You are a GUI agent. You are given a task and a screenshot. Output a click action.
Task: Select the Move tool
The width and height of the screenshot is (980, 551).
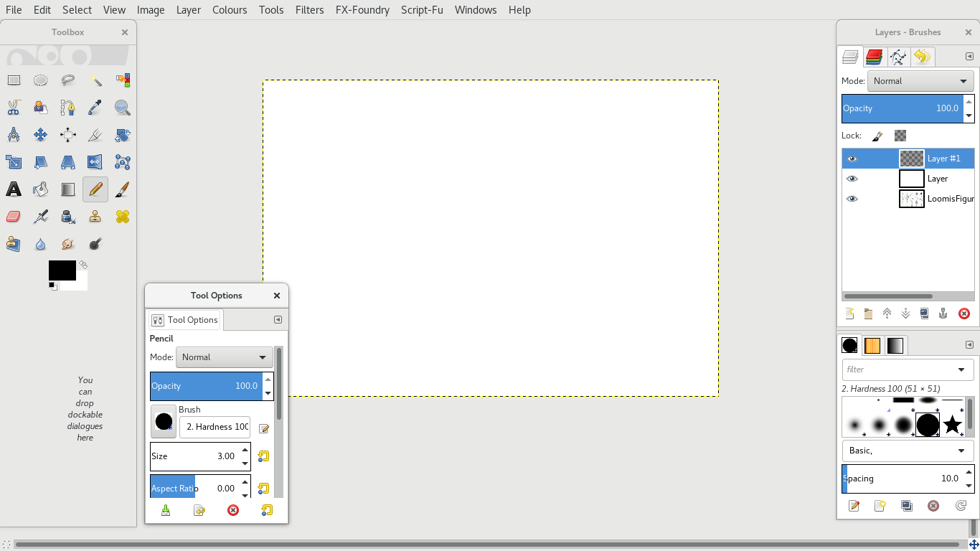coord(41,135)
